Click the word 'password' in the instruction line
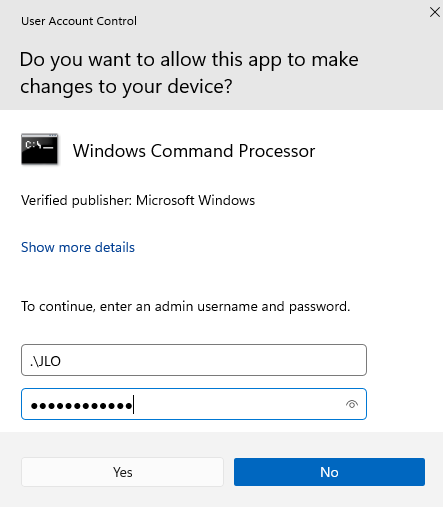443x507 pixels. [x=319, y=307]
